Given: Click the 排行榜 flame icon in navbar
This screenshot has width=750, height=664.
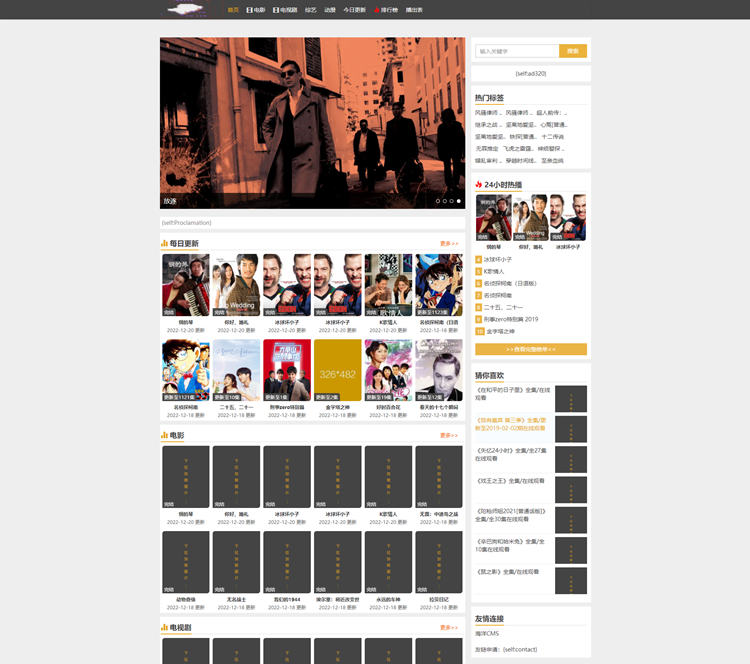Looking at the screenshot, I should pos(377,10).
